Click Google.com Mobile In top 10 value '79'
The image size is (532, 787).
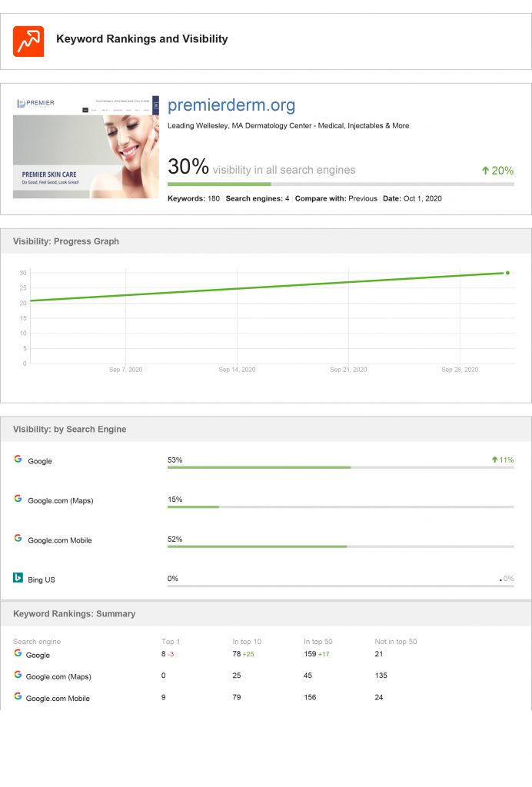[x=237, y=697]
